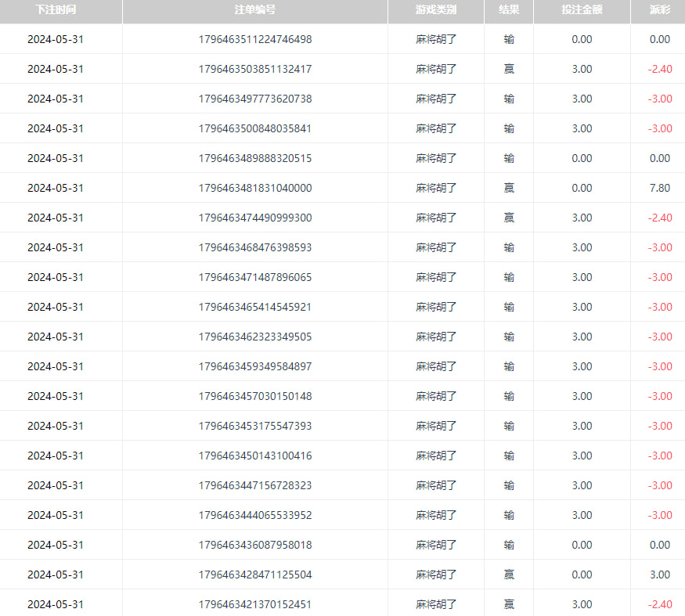685x616 pixels.
Task: Click order number 1796463481831040000
Action: click(254, 188)
